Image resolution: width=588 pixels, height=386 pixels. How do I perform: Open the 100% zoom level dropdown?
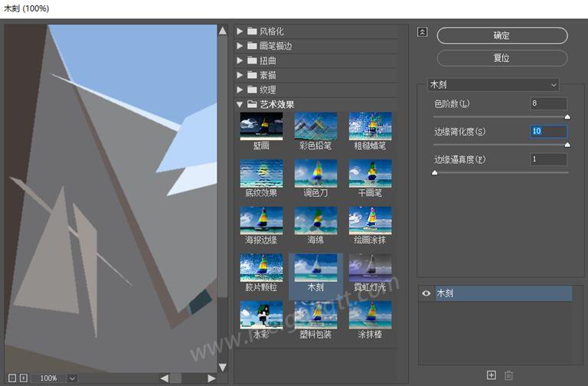tap(73, 378)
